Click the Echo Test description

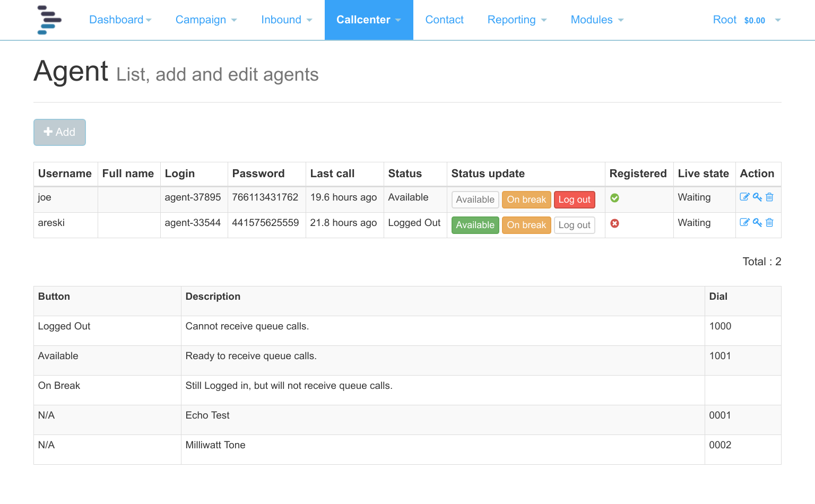(x=207, y=415)
